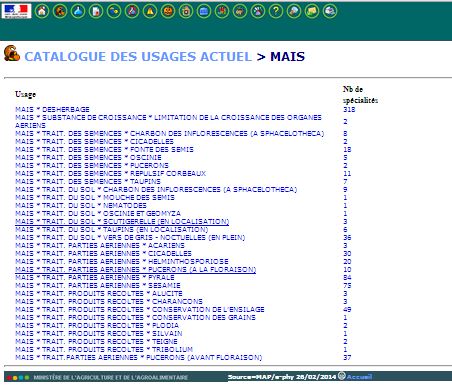The width and height of the screenshot is (452, 391).
Task: Click the Accueil link in footer
Action: point(359,377)
